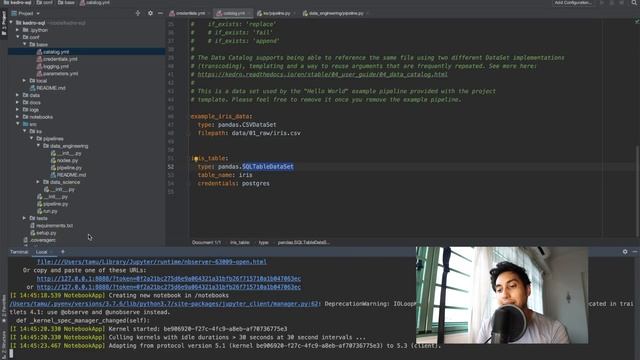The width and height of the screenshot is (640, 360).
Task: Click the 'credentials: postgres' line
Action: pyautogui.click(x=233, y=183)
